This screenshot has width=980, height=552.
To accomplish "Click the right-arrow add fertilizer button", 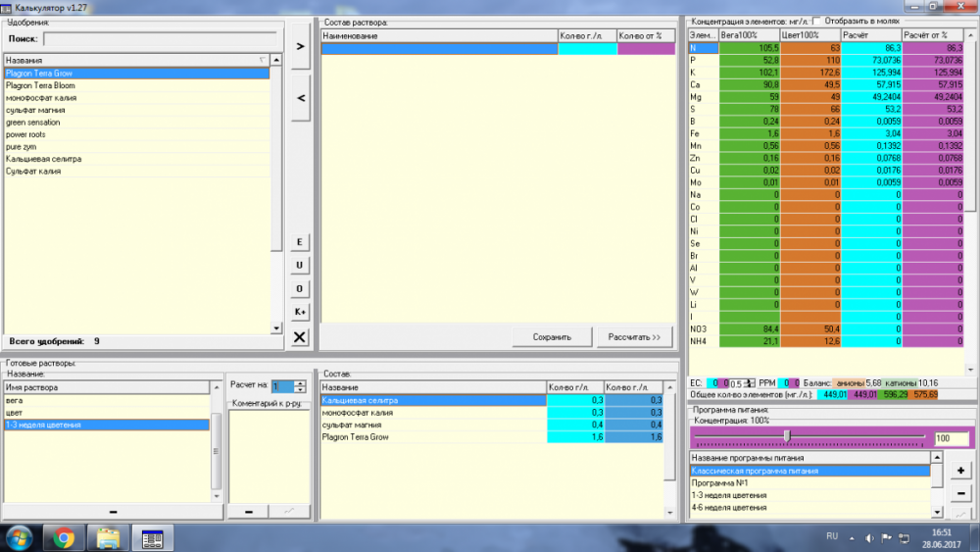I will tap(301, 46).
